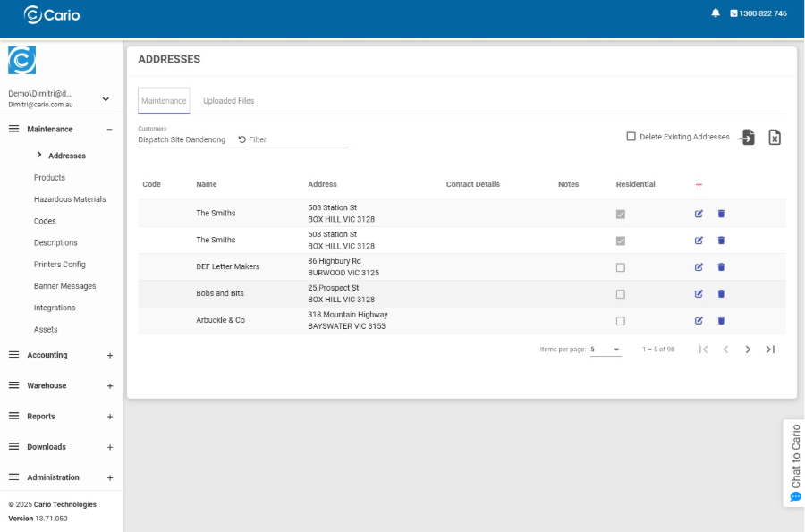Switch to the Uploaded Files tab
Image resolution: width=805 pixels, height=532 pixels.
(228, 101)
